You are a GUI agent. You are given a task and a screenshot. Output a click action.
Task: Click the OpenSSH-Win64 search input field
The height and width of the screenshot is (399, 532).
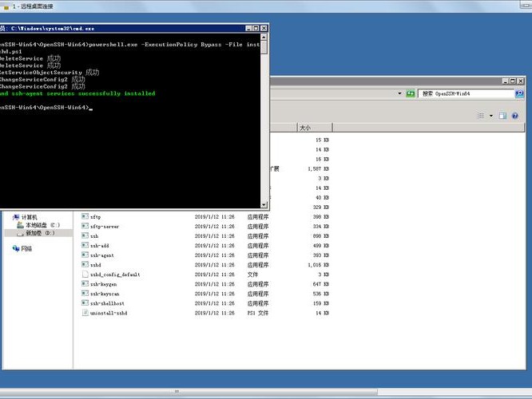[x=466, y=93]
